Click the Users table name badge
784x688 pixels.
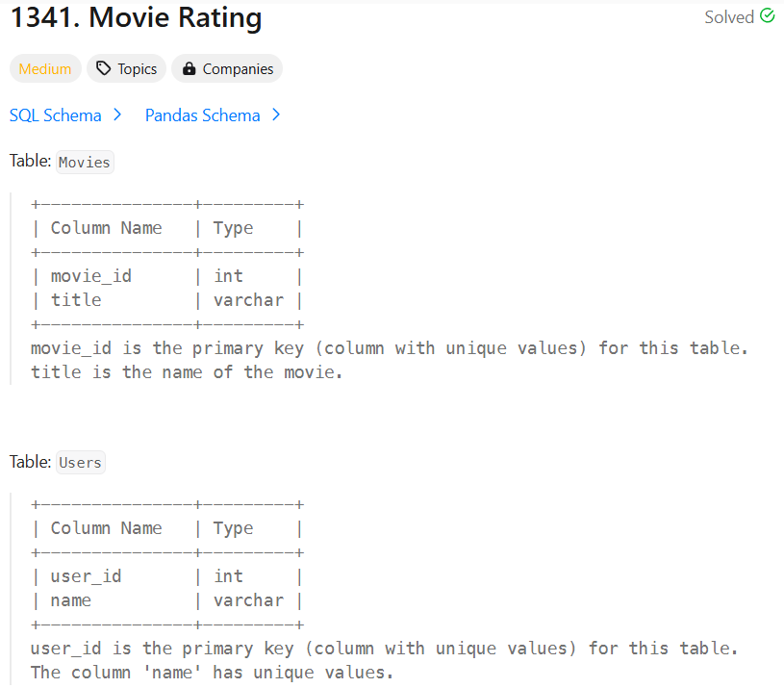click(80, 462)
